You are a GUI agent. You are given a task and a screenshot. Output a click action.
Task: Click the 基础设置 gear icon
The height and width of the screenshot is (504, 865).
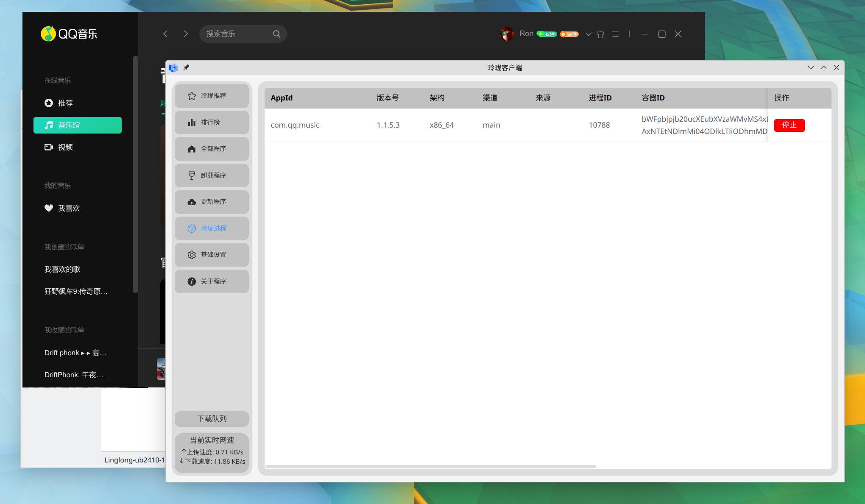pyautogui.click(x=192, y=255)
